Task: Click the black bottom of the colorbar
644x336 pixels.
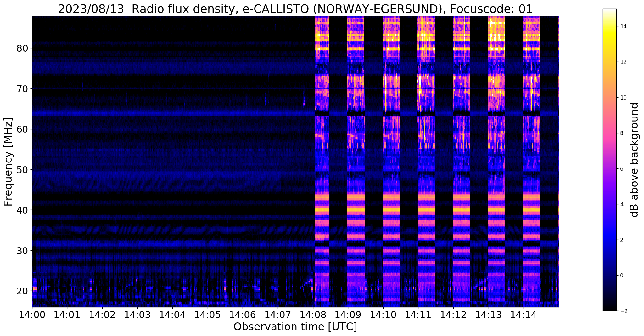Action: 609,309
